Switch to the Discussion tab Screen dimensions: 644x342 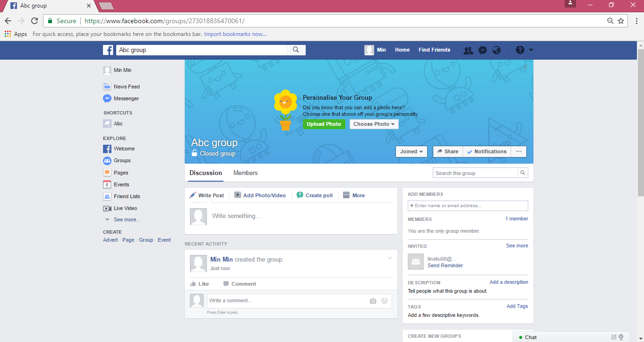click(x=206, y=173)
